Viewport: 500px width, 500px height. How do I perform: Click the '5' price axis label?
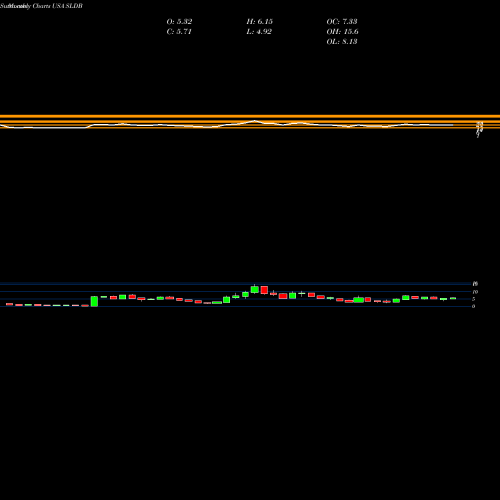coord(473,299)
